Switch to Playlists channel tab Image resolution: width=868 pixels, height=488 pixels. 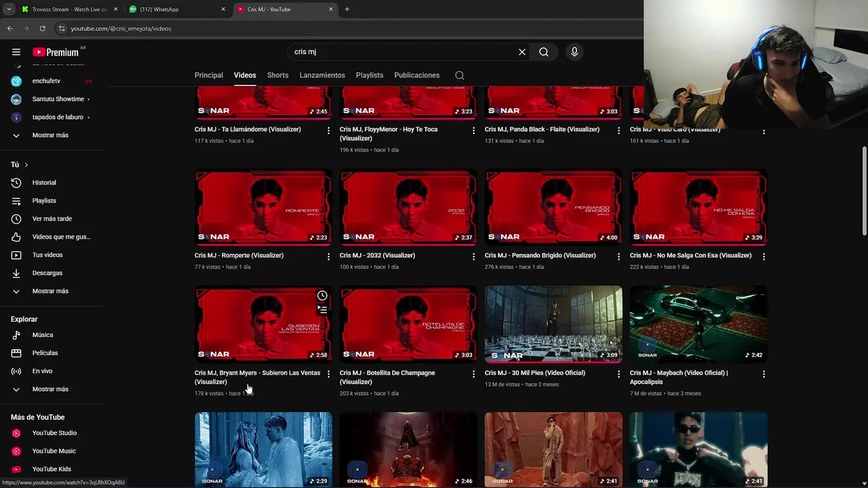[x=370, y=75]
